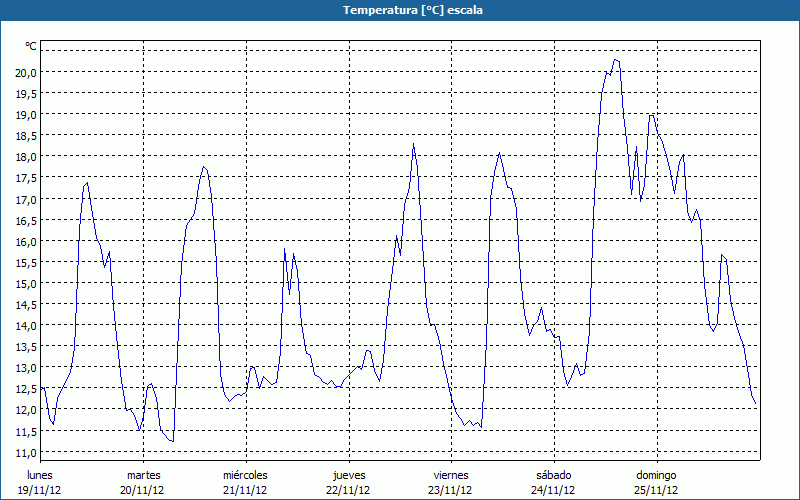Screen dimensions: 800x500
Task: Pick the "jueves" day label
Action: click(348, 474)
